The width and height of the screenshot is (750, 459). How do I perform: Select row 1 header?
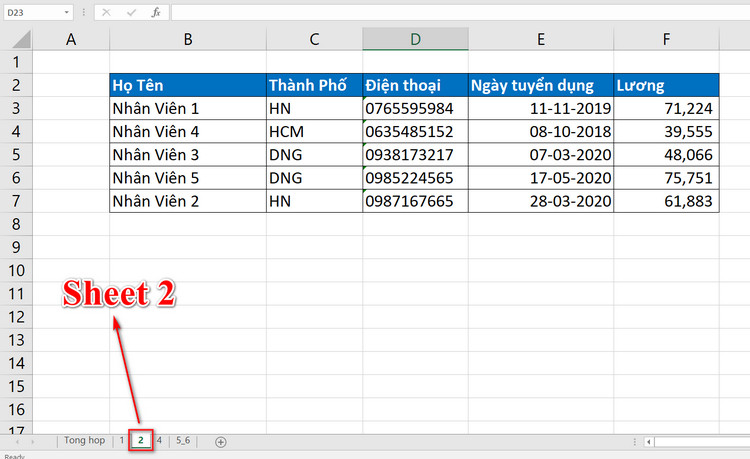click(16, 62)
